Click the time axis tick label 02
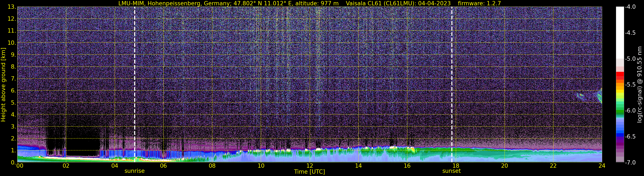This screenshot has width=644, height=176. coord(66,166)
